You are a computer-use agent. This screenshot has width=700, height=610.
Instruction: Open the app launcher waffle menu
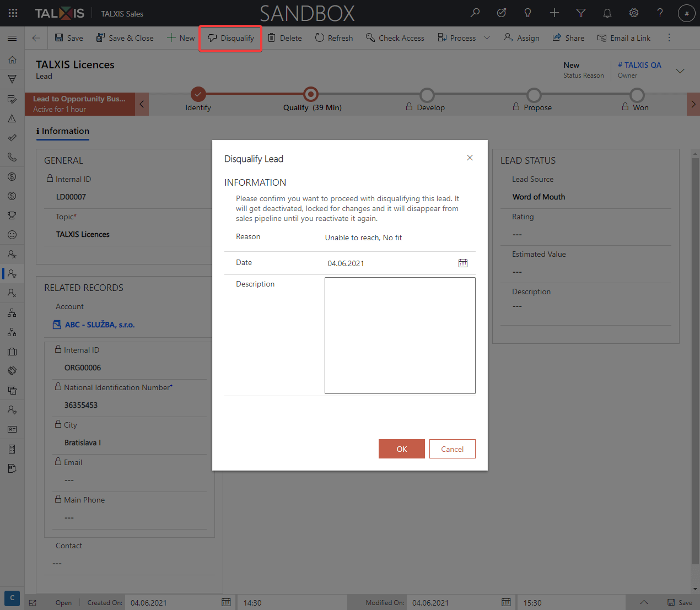[13, 13]
